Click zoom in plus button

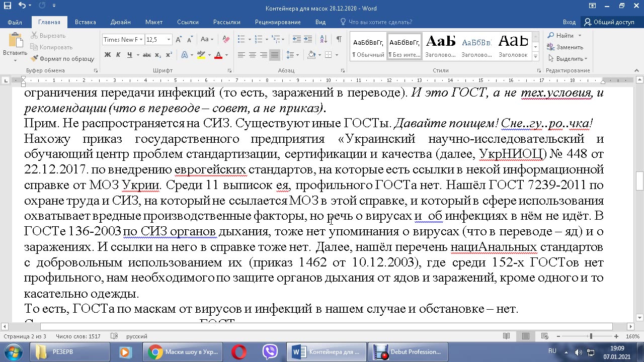click(x=616, y=336)
